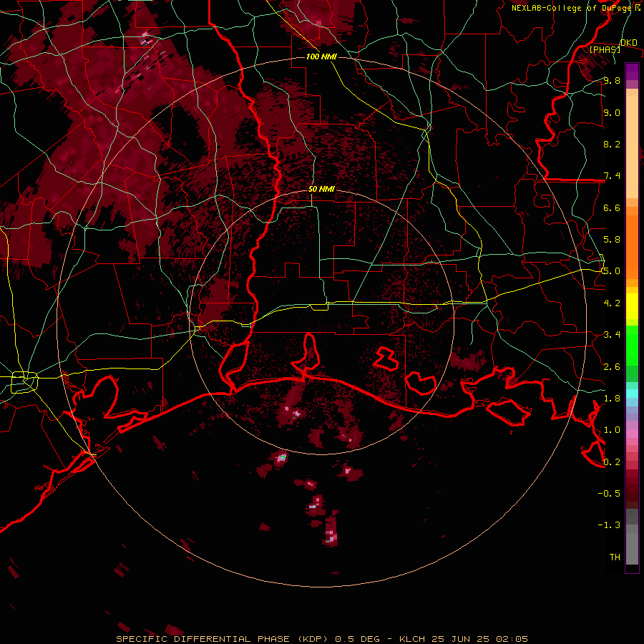The height and width of the screenshot is (644, 644).
Task: Click the DKD label above the scale
Action: coord(628,42)
